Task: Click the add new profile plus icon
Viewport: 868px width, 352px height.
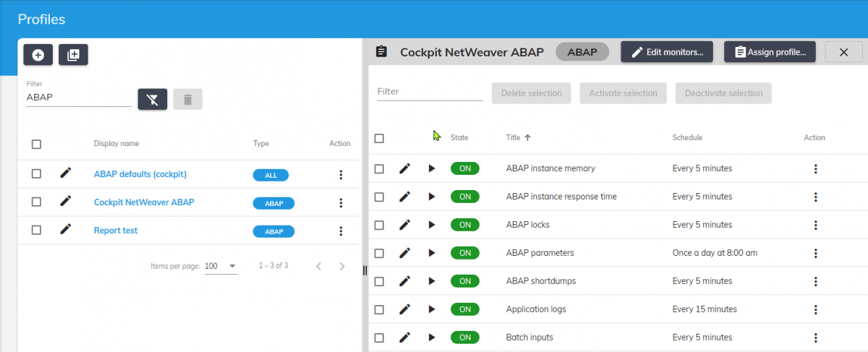Action: pos(38,55)
